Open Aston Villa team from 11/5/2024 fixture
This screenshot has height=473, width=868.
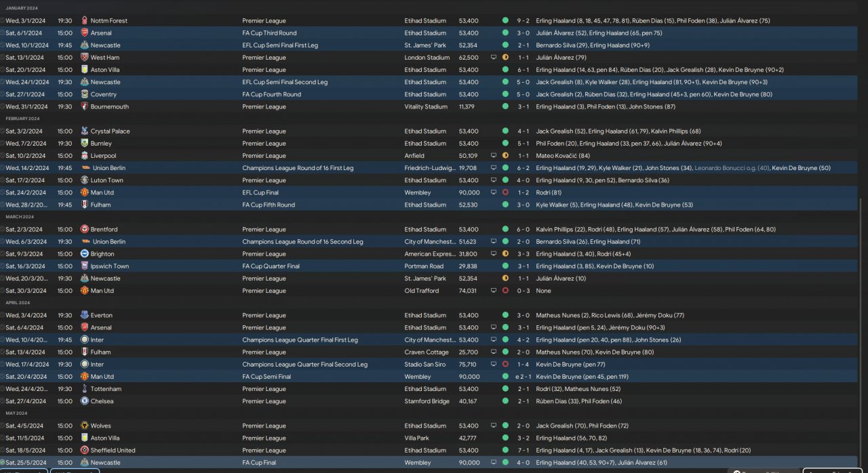(x=106, y=438)
